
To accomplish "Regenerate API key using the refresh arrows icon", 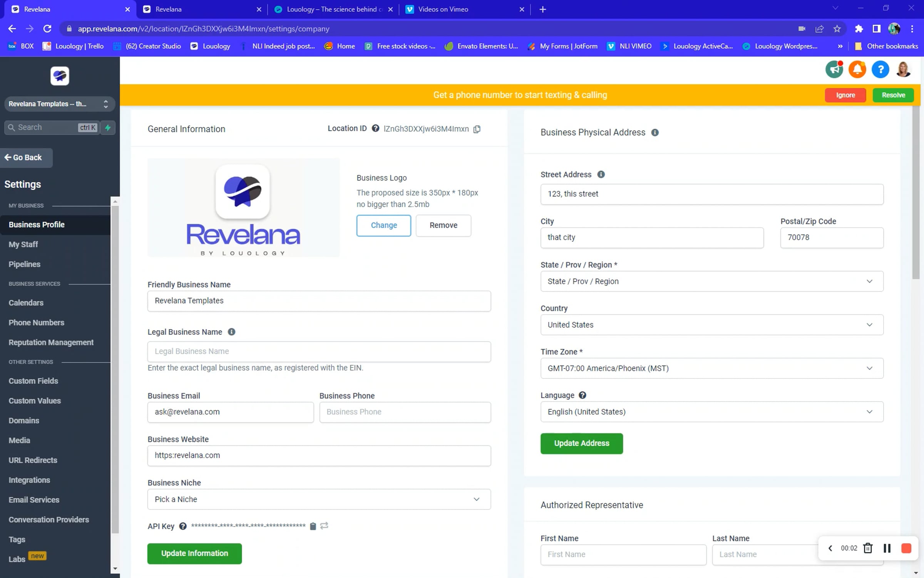I will [x=324, y=526].
